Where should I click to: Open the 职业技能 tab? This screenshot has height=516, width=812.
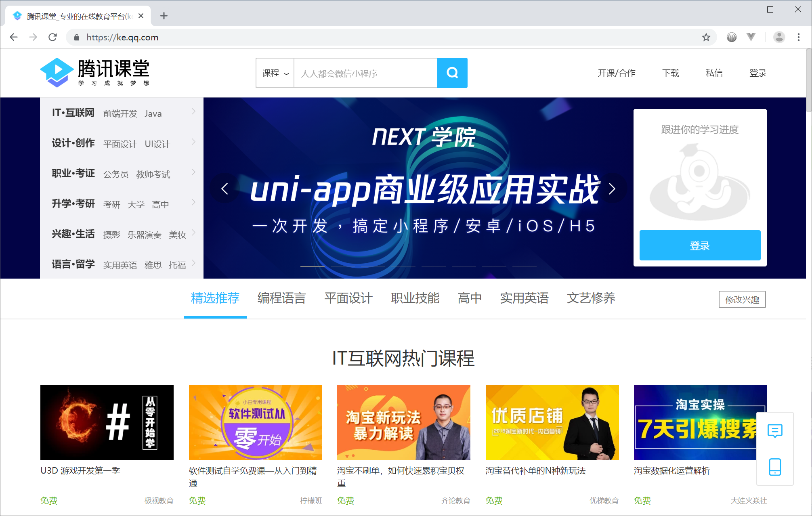(x=415, y=298)
